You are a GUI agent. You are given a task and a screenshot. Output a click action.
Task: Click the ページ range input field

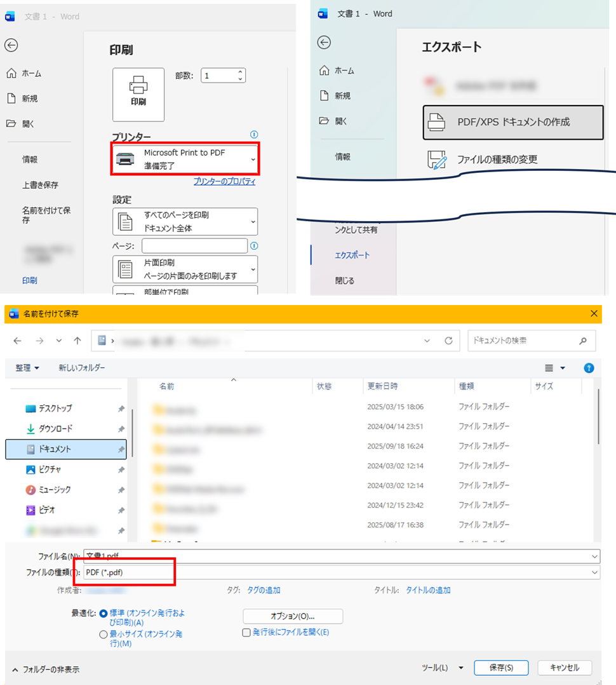point(195,246)
